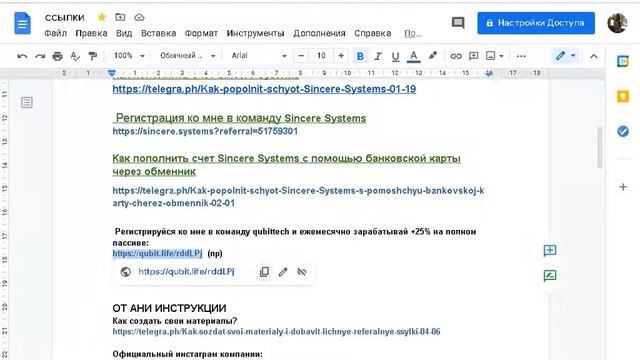Open the Дополнения menu
The height and width of the screenshot is (360, 640).
[x=319, y=33]
